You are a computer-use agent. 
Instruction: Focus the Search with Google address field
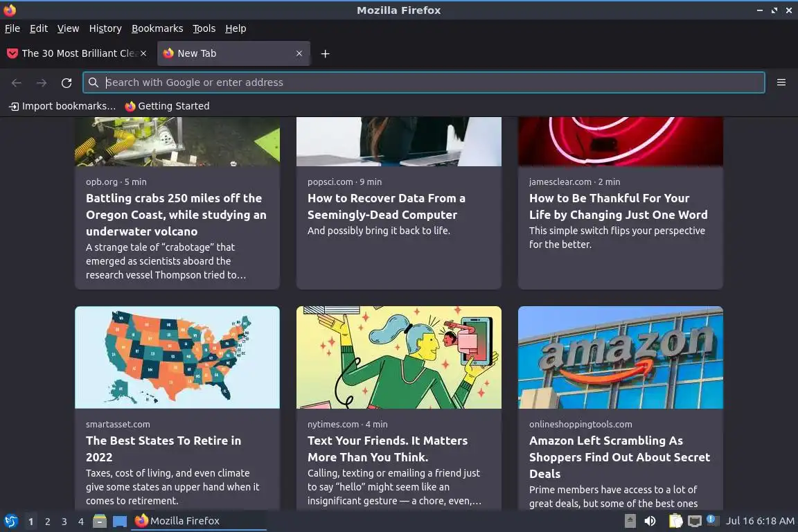tap(423, 82)
